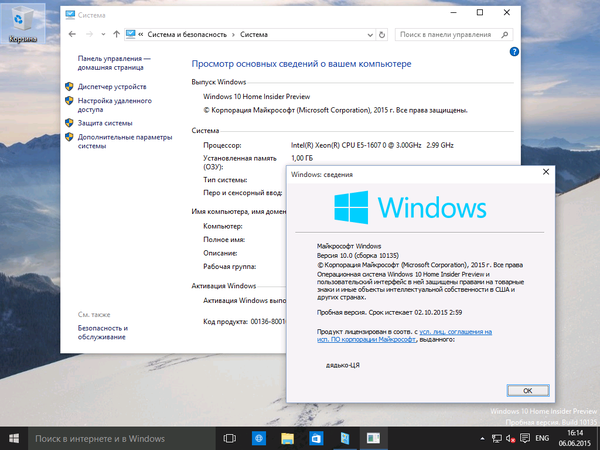Click the taskbar search box
This screenshot has height=450, width=600.
point(122,439)
